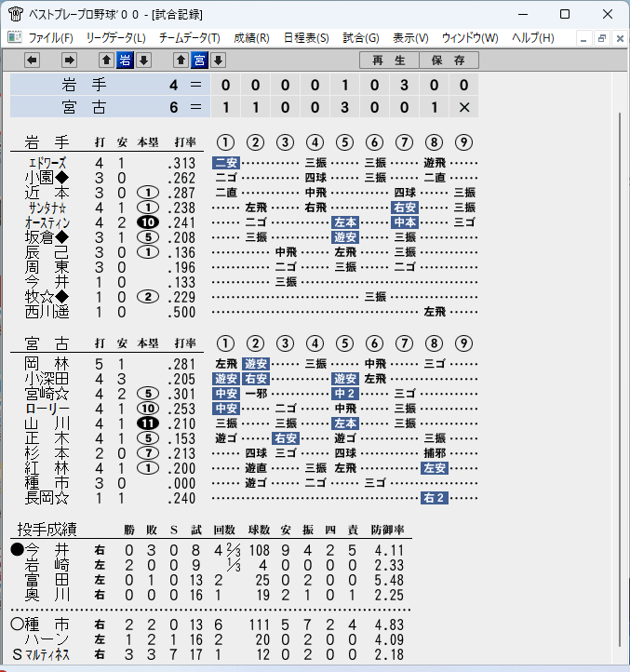This screenshot has height=672, width=630.
Task: Click batter name 近本
Action: [x=47, y=193]
